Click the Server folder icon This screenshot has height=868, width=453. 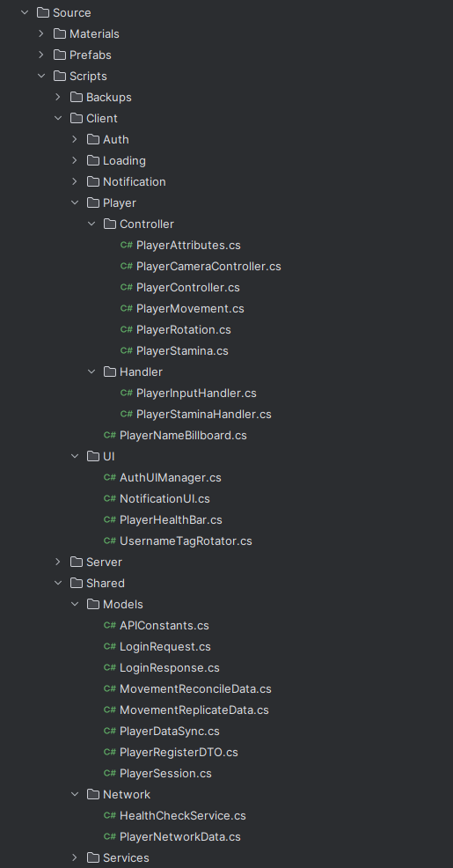coord(77,562)
